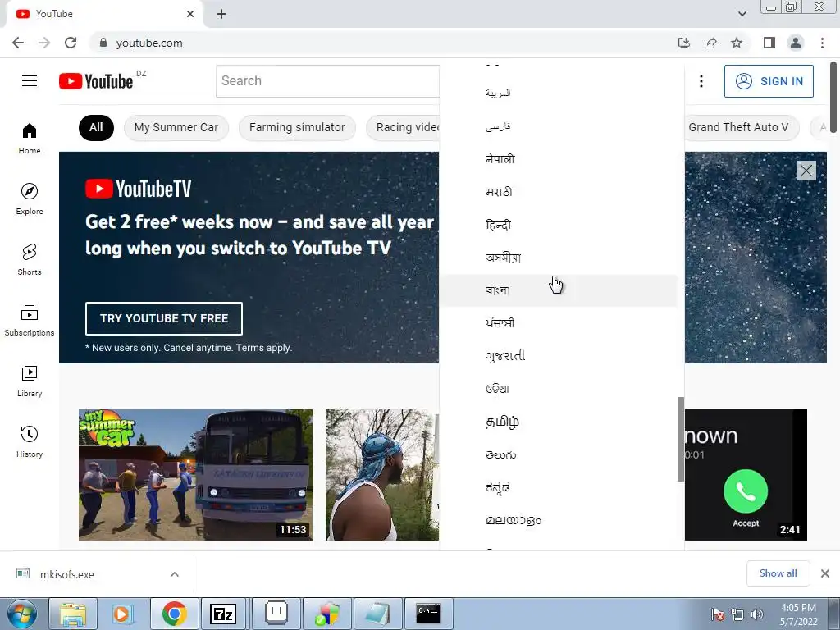The height and width of the screenshot is (630, 840).
Task: Dismiss the YouTube TV banner ad
Action: point(806,171)
